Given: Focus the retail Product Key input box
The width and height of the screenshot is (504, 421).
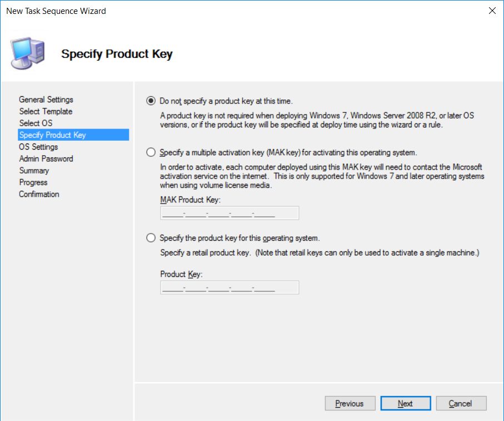Looking at the screenshot, I should (229, 287).
